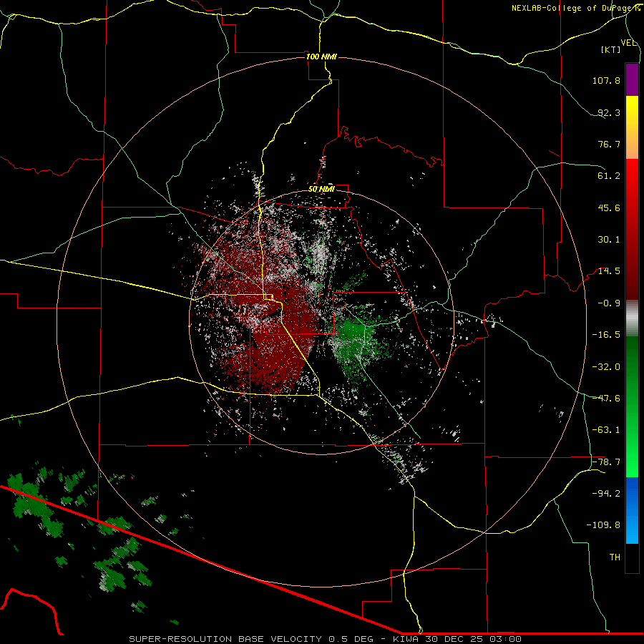The image size is (644, 644).
Task: Click the yellow-orange segment of the color bar
Action: [x=632, y=127]
